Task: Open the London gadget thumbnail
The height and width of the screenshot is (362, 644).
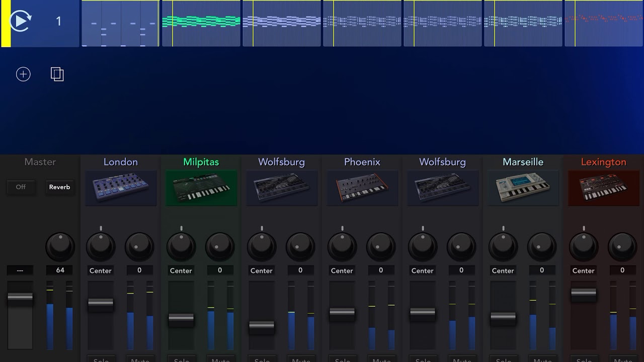Action: pos(121,188)
